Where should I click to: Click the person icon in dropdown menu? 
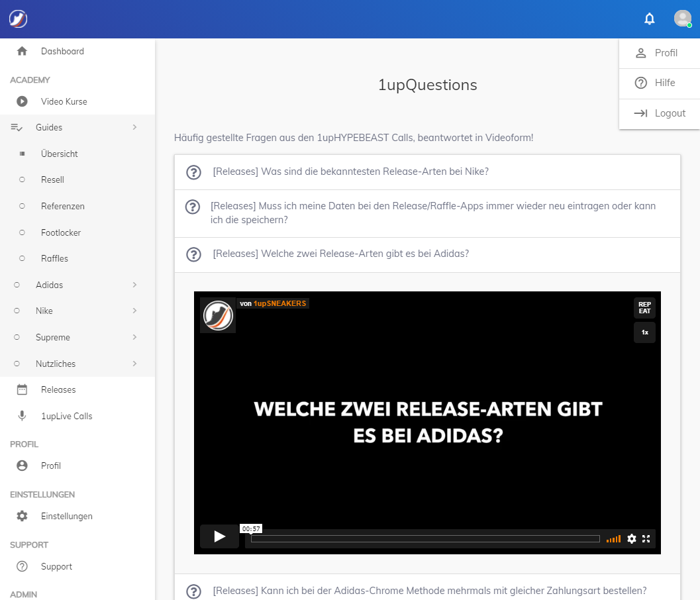(640, 53)
